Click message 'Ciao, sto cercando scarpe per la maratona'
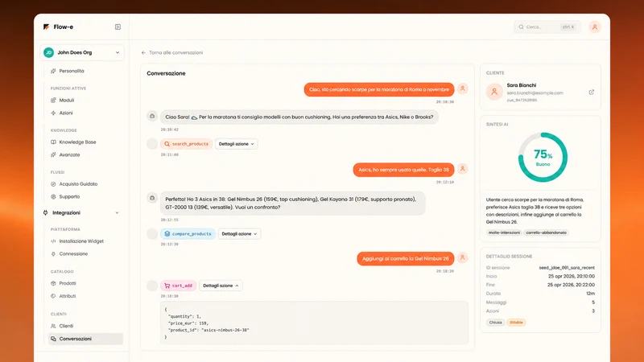This screenshot has width=644, height=362. click(378, 89)
